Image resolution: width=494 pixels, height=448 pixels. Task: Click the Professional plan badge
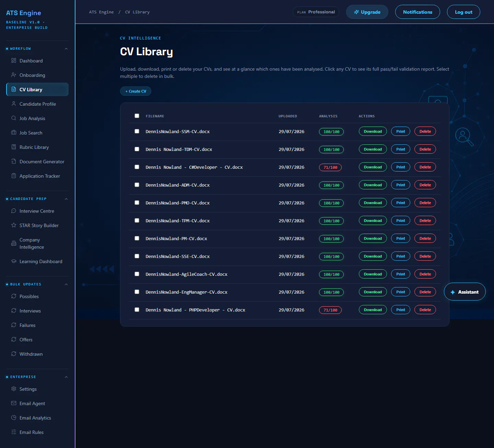[316, 12]
